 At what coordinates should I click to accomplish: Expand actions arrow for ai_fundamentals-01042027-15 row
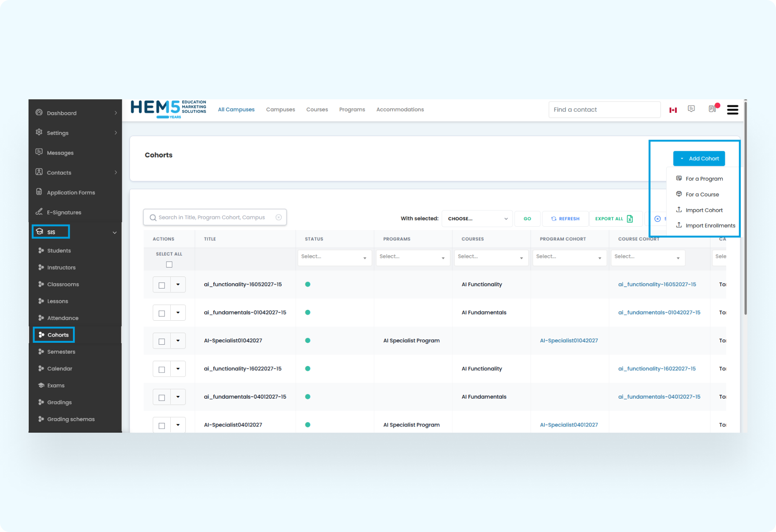coord(178,313)
